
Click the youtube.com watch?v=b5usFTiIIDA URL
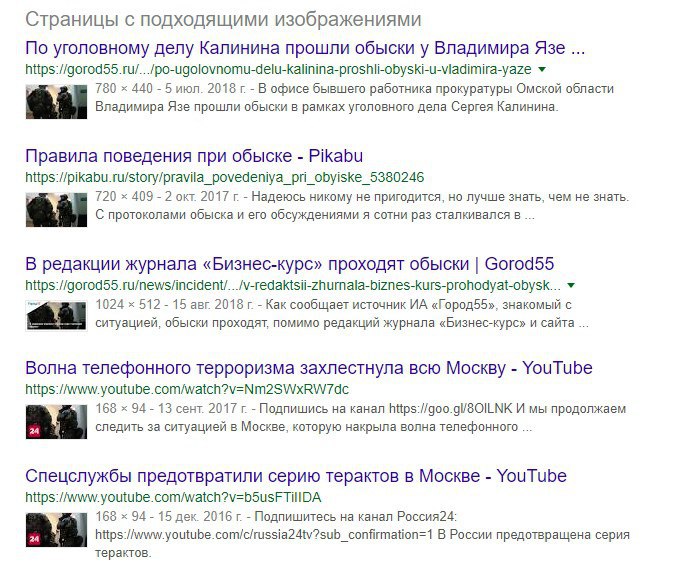pyautogui.click(x=173, y=498)
